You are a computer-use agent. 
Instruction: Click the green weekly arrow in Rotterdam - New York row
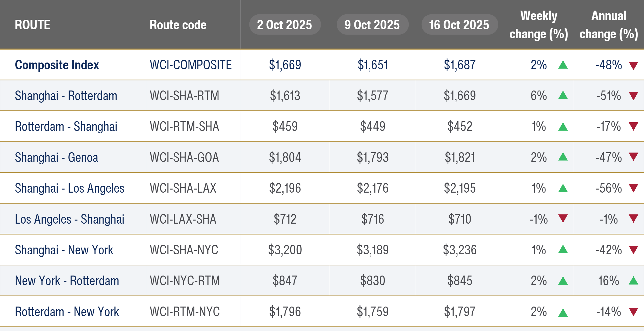(x=563, y=313)
